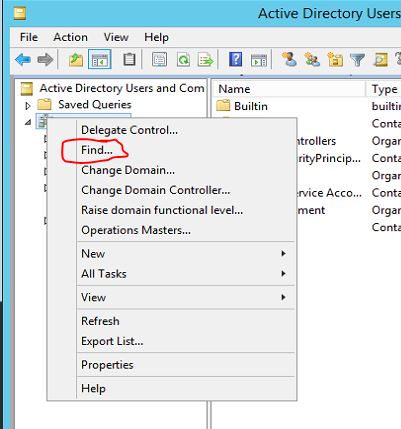Click the Up one level folder icon

point(76,60)
